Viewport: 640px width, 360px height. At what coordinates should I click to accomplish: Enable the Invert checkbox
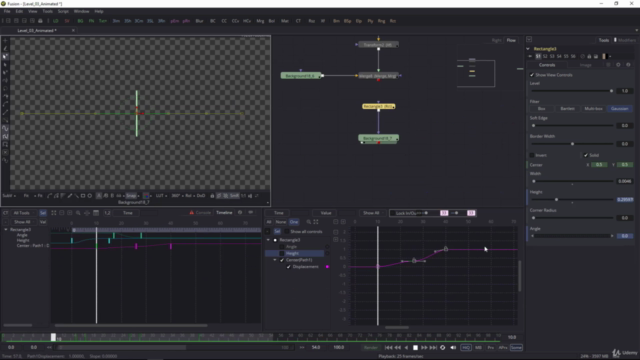pyautogui.click(x=532, y=155)
